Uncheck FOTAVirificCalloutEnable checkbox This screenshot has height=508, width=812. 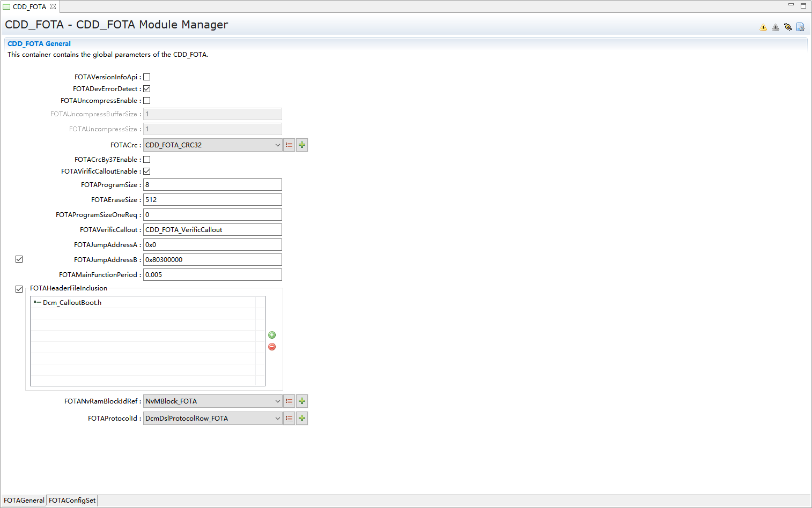147,171
